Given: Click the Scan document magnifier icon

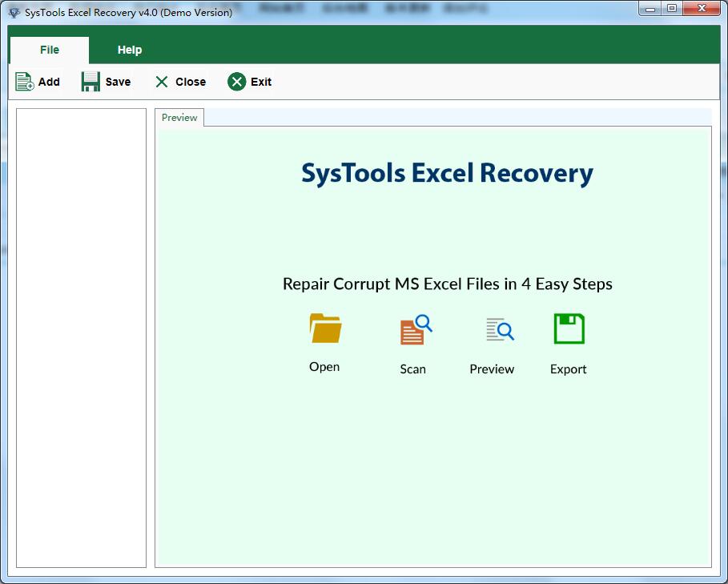Looking at the screenshot, I should point(416,330).
